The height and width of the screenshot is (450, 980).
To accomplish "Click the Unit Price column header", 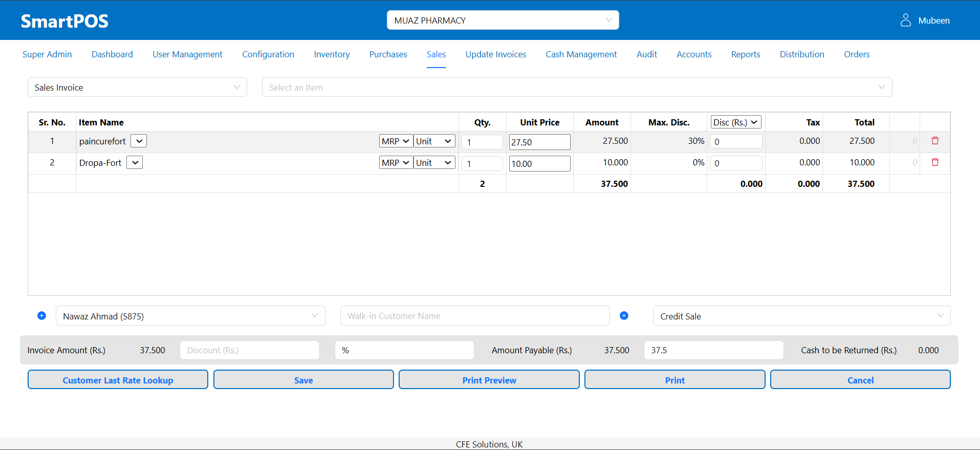I will click(540, 122).
